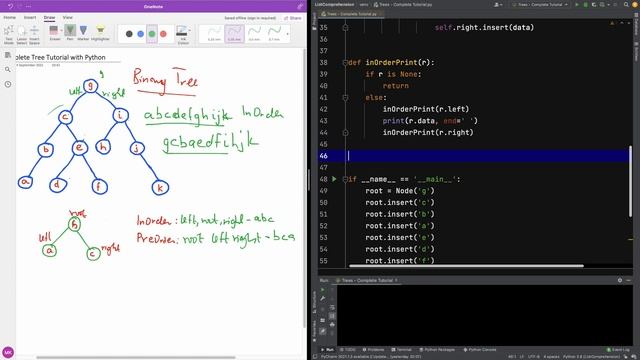Open the recent notes clock icon
640x360 pixels.
(x=8, y=84)
